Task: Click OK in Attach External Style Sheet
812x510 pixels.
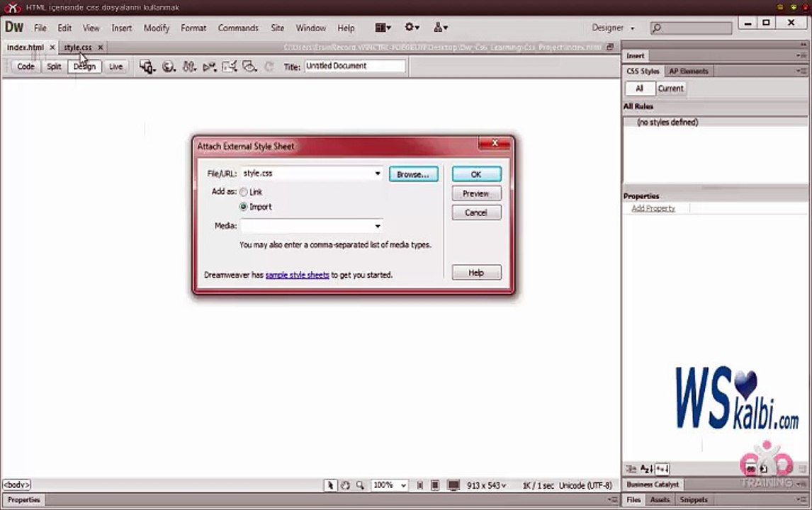Action: pyautogui.click(x=476, y=174)
